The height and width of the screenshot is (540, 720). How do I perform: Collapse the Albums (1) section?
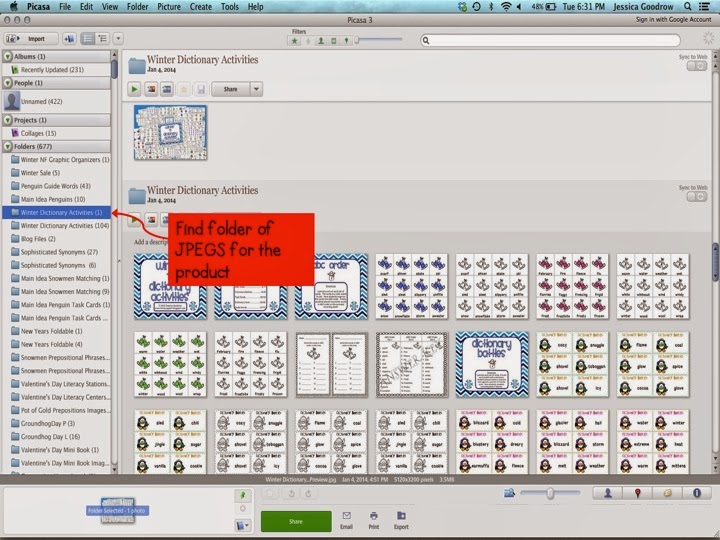pyautogui.click(x=8, y=56)
